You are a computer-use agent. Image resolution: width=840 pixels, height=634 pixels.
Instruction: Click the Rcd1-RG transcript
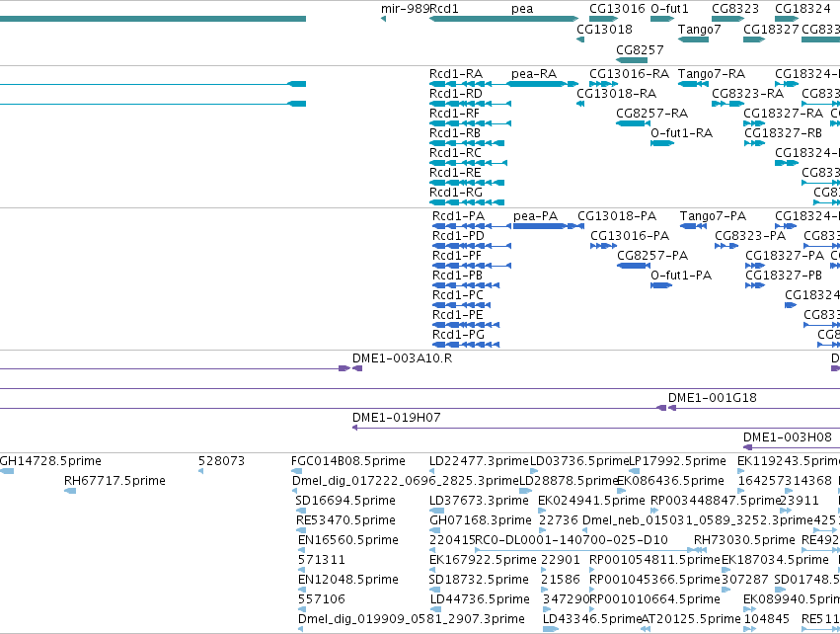point(467,202)
